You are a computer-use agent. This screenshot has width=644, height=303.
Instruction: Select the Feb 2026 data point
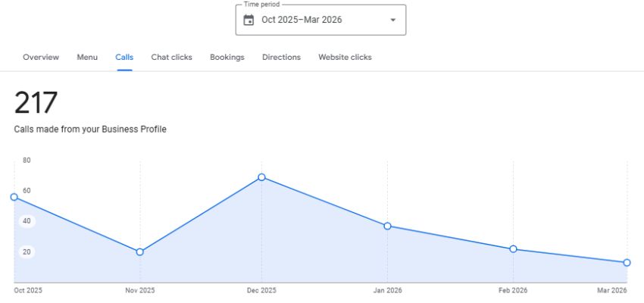click(513, 249)
